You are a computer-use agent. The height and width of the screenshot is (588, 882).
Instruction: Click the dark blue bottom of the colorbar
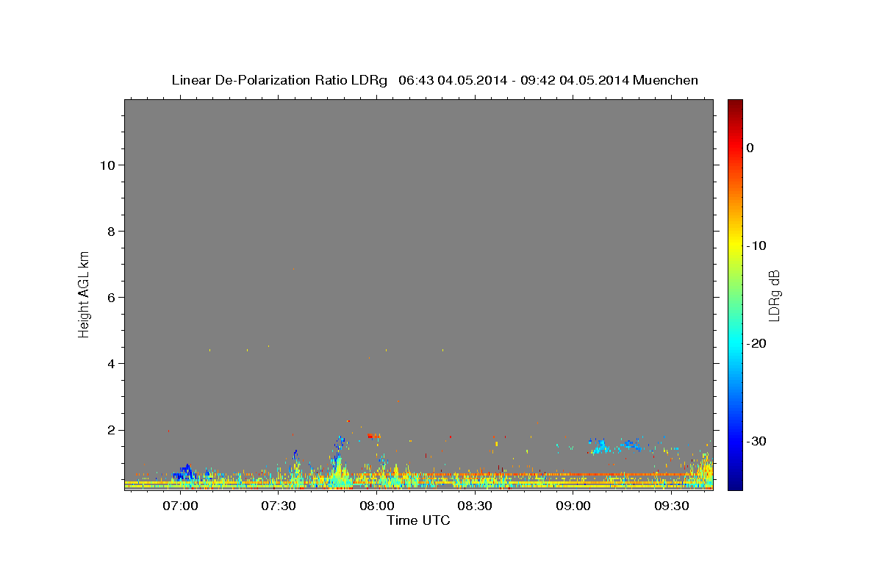pos(735,484)
